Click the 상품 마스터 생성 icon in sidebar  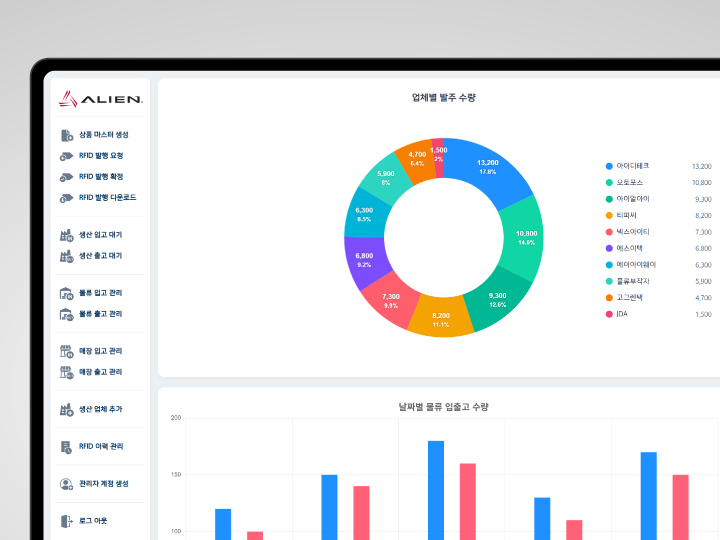point(66,135)
